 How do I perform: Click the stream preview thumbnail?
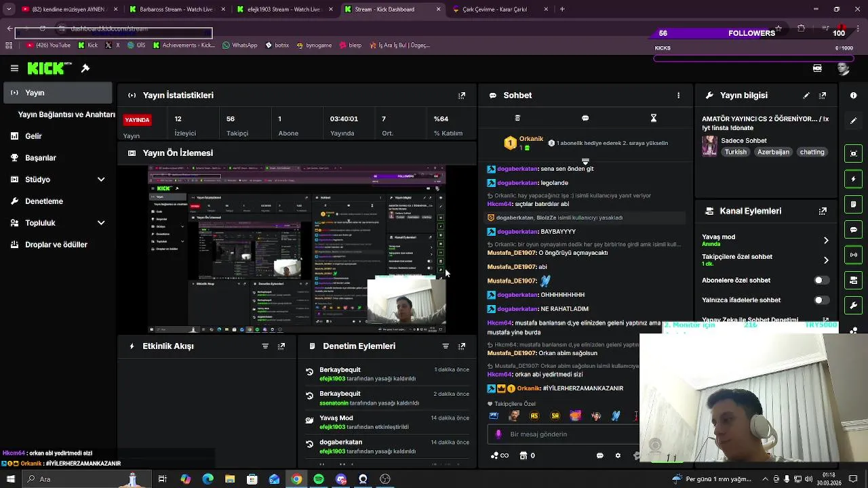coord(297,249)
